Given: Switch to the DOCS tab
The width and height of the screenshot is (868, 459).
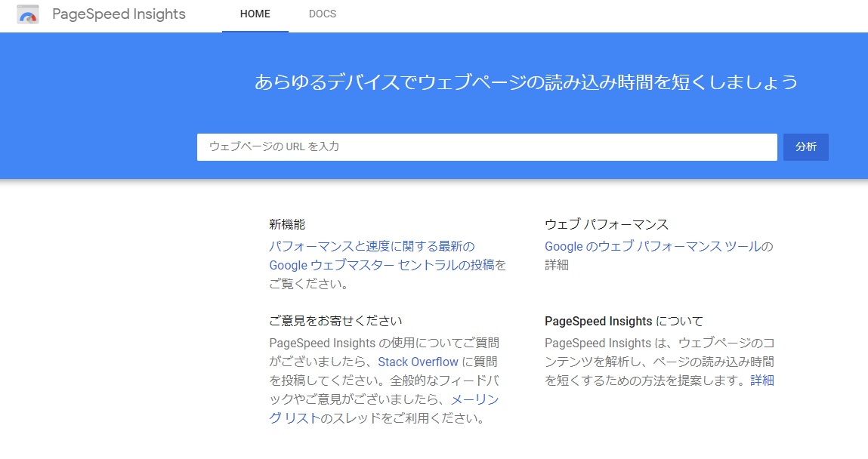Looking at the screenshot, I should click(322, 14).
